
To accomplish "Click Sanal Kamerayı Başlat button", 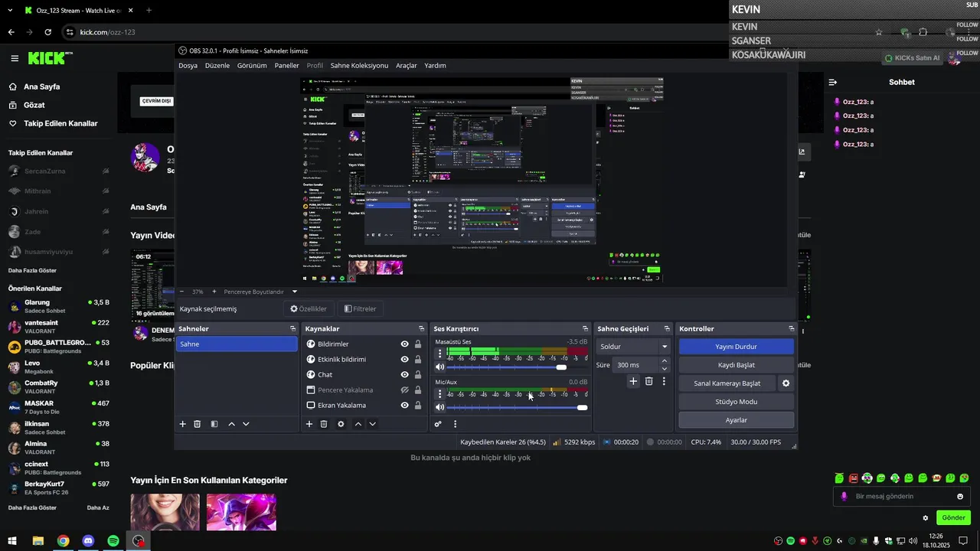I will click(727, 383).
